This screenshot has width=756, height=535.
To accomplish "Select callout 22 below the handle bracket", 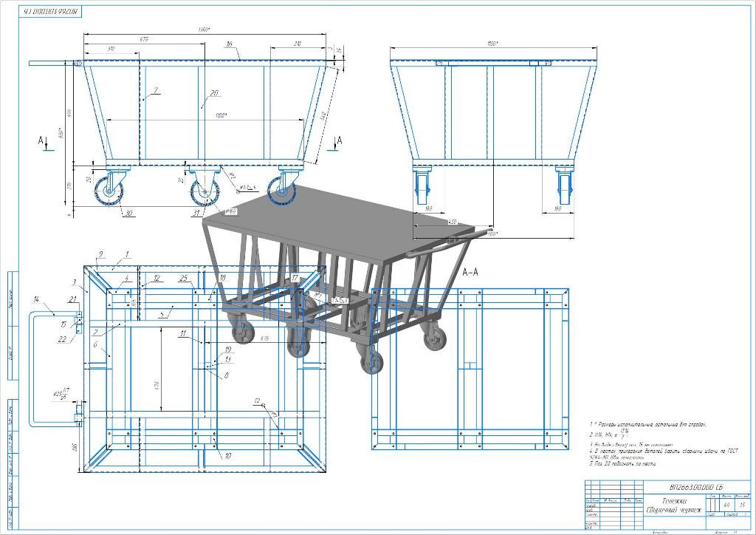I will tap(62, 339).
